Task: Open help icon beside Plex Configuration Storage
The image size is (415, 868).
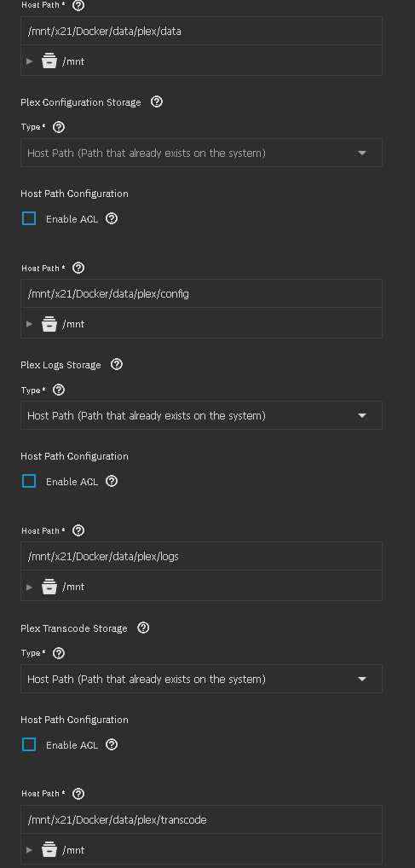Action: coord(157,101)
